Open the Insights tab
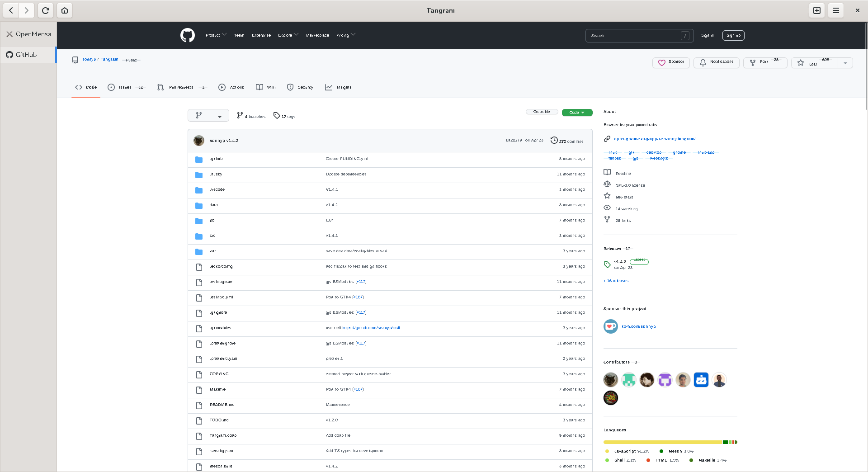This screenshot has width=868, height=472. (338, 87)
